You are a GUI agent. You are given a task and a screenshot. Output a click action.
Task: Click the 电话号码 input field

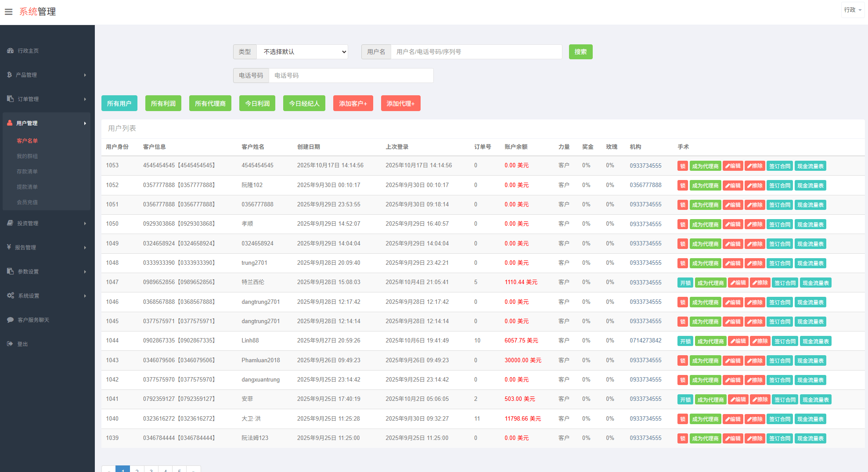[x=350, y=76]
